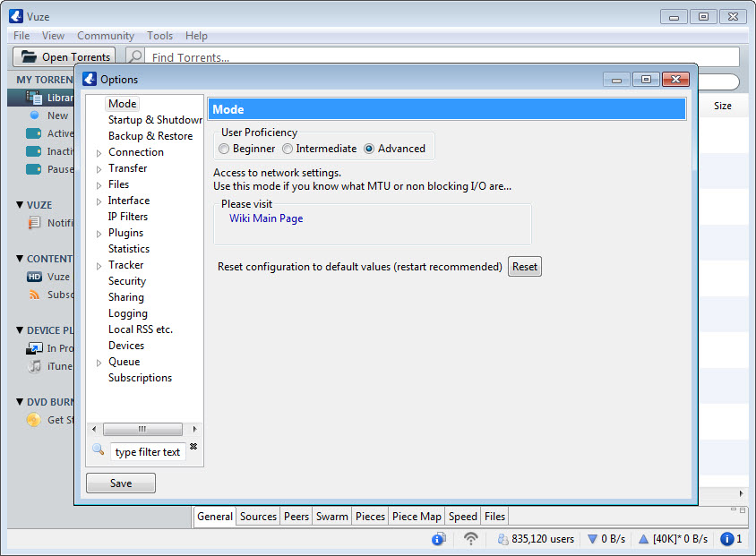
Task: Click the Reset configuration button
Action: [525, 267]
